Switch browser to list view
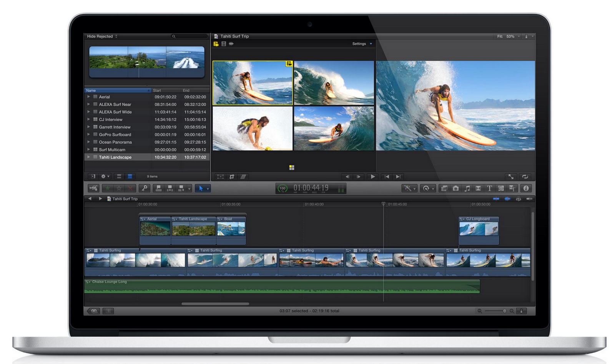 pos(130,176)
